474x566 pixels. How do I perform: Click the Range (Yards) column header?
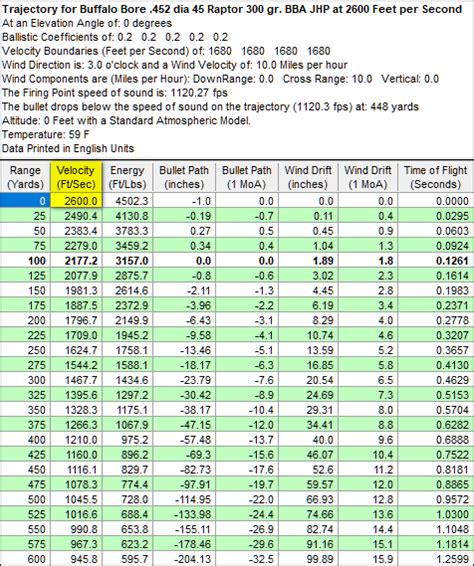(x=25, y=177)
